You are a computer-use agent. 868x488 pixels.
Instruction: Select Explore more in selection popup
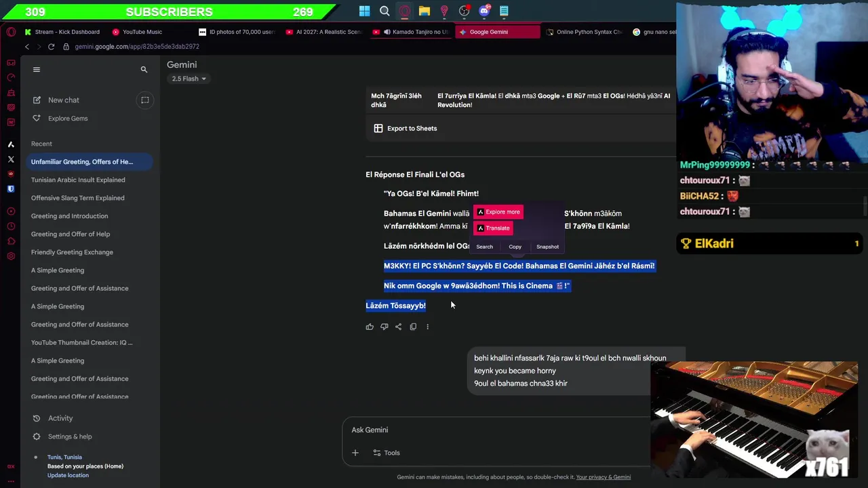(x=498, y=212)
